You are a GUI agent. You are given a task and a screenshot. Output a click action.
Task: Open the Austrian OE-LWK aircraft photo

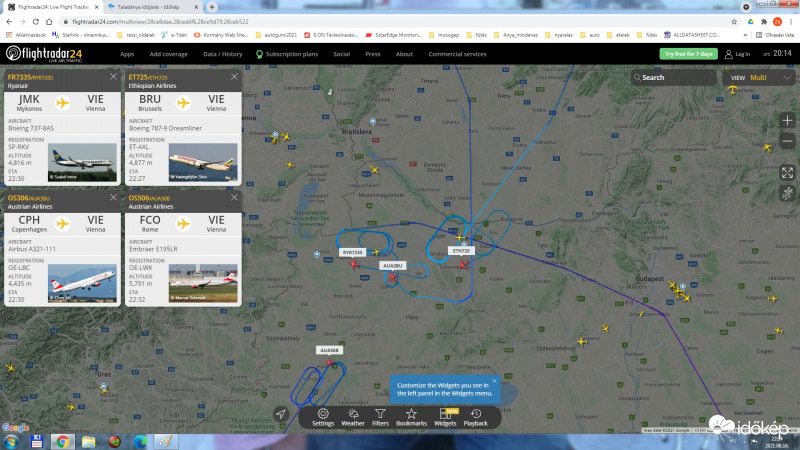point(203,283)
